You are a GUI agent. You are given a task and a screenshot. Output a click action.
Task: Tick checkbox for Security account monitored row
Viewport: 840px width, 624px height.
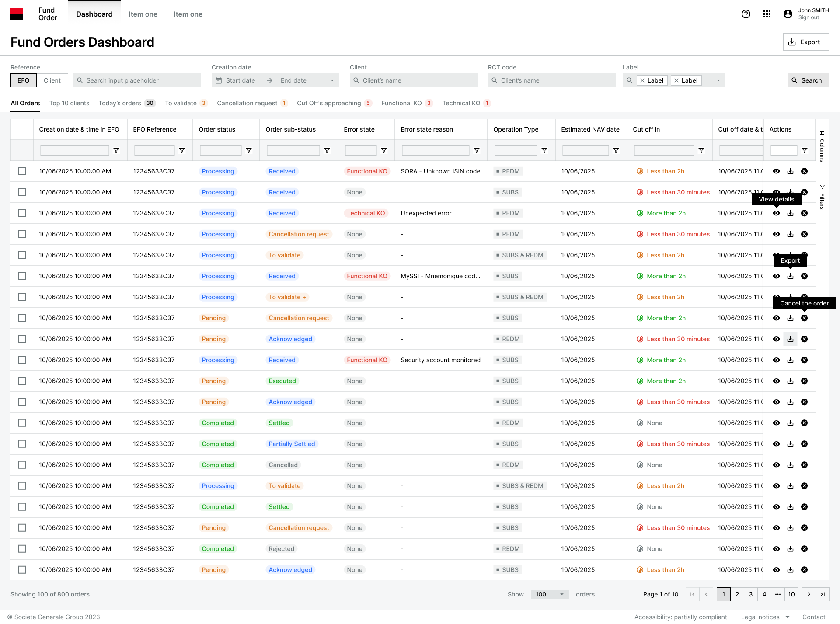[x=22, y=360]
